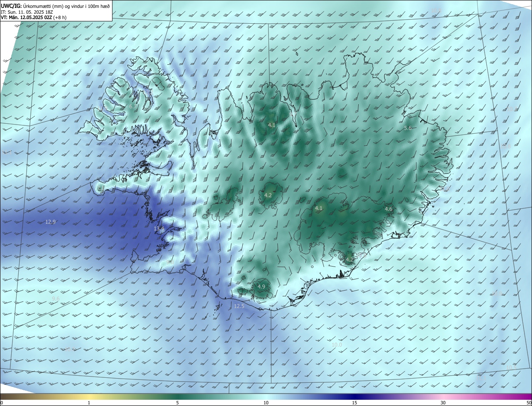The image size is (532, 406).
Task: Select the 4.9 value on the glacier
Action: tap(261, 286)
